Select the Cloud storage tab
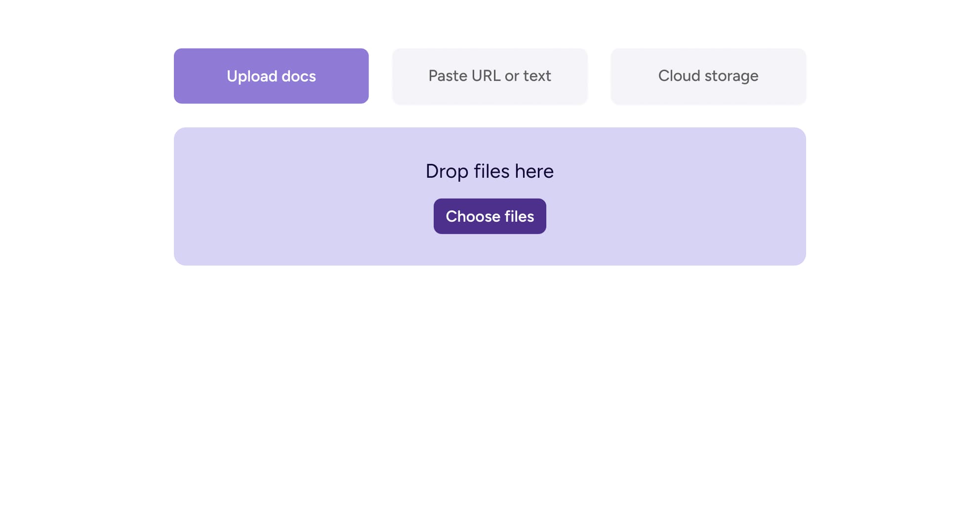Screen dimensions: 980x522 [708, 76]
